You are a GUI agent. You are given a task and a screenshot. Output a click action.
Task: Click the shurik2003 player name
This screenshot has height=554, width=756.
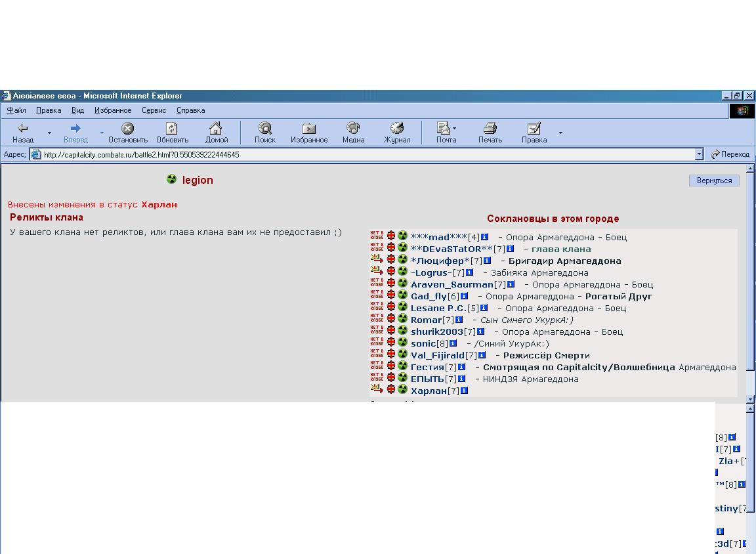[x=437, y=331]
